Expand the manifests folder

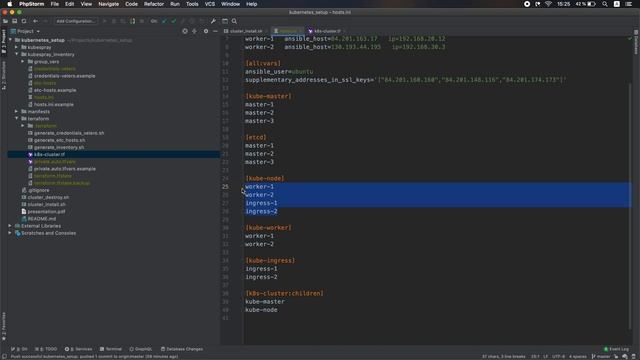17,111
